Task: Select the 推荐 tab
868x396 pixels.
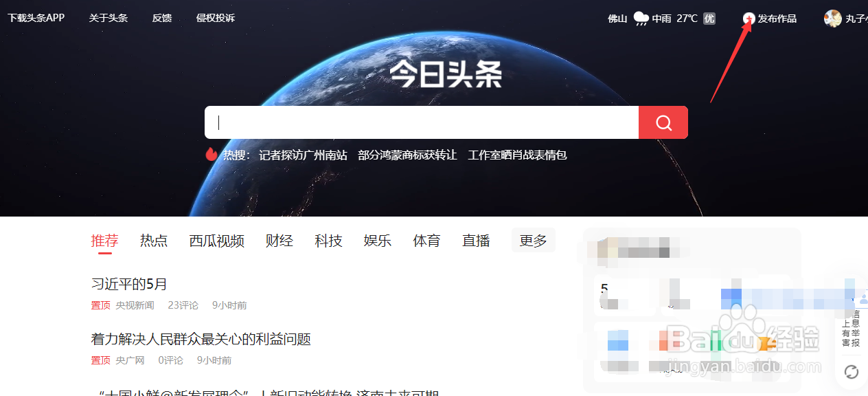Action: point(105,241)
